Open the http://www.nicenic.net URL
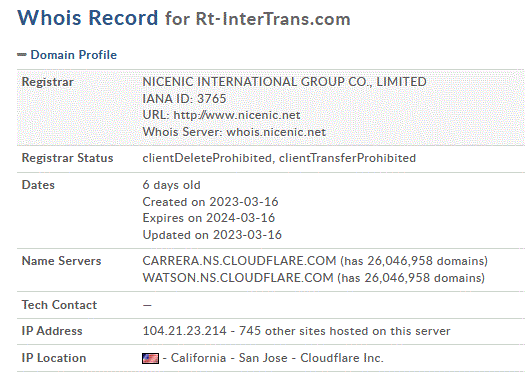The height and width of the screenshot is (374, 526). [236, 115]
